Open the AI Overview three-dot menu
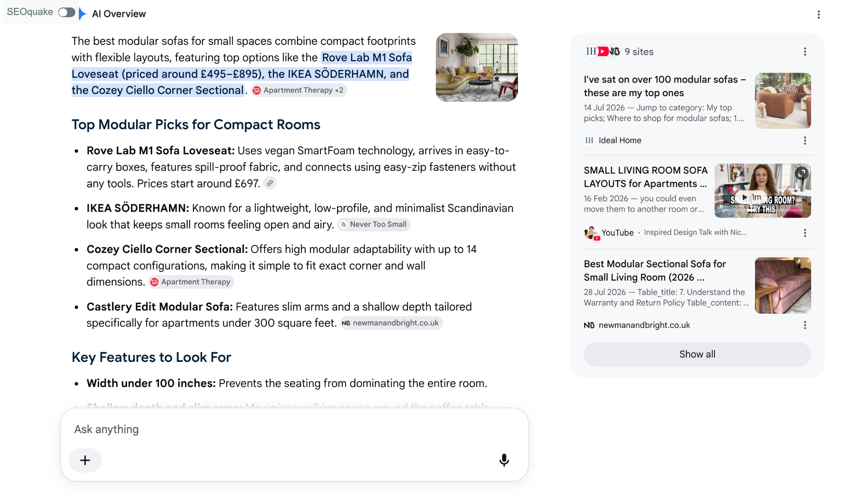 click(x=818, y=15)
